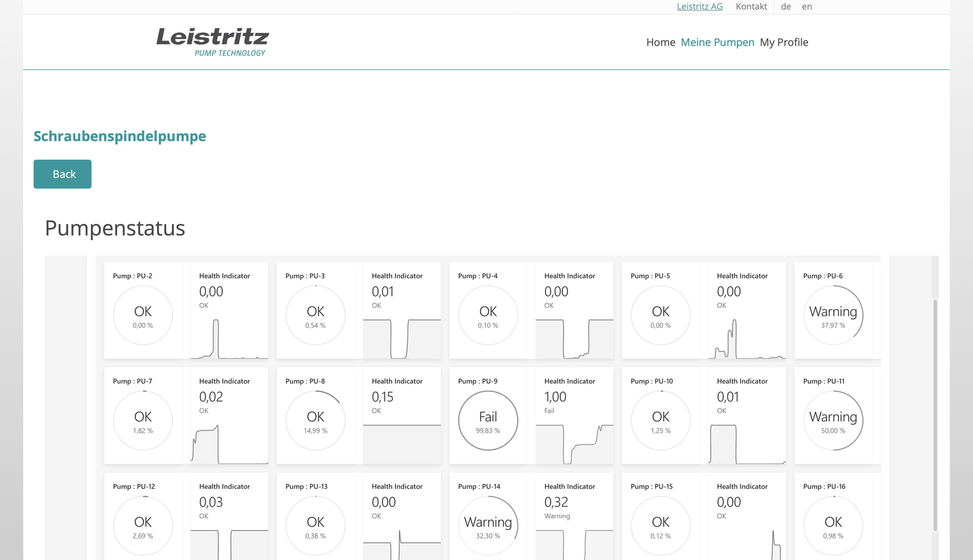Click PU-8 health value 0,15

point(383,397)
